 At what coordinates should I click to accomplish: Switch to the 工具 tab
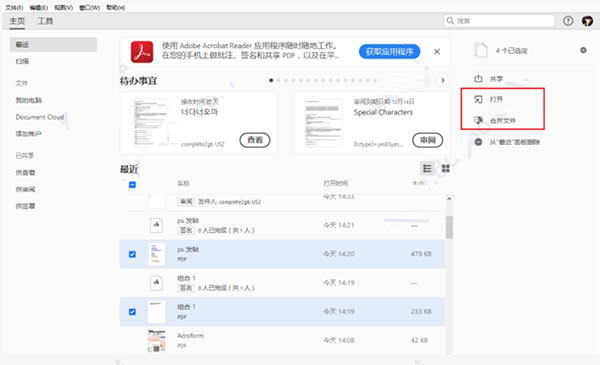tap(45, 21)
